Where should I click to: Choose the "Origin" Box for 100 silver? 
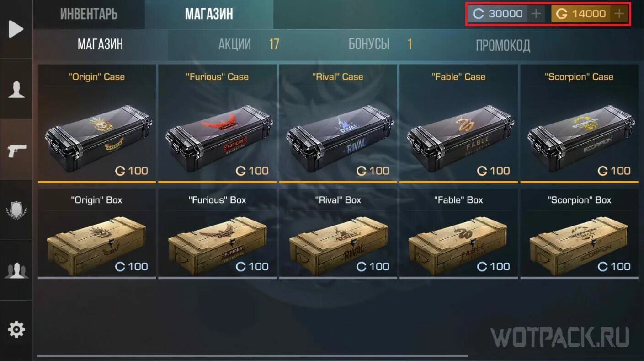(x=96, y=232)
